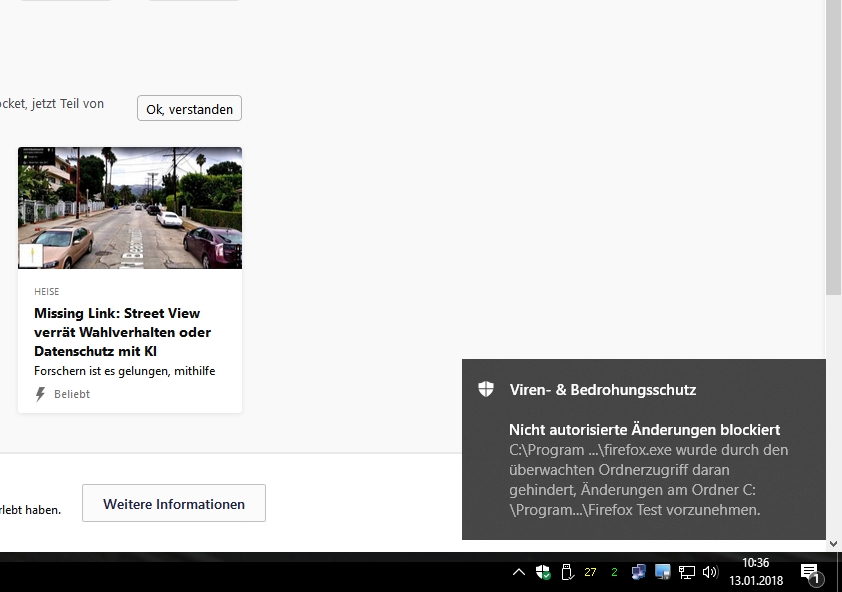842x592 pixels.
Task: Click the blue monitor tray icon
Action: coord(663,572)
